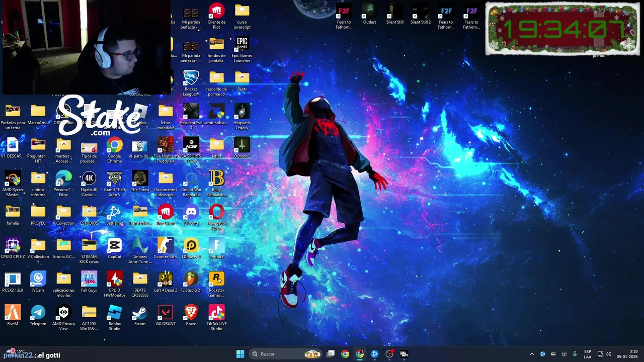644x362 pixels.
Task: Open Bully Scholarship desktop icon
Action: (x=216, y=178)
